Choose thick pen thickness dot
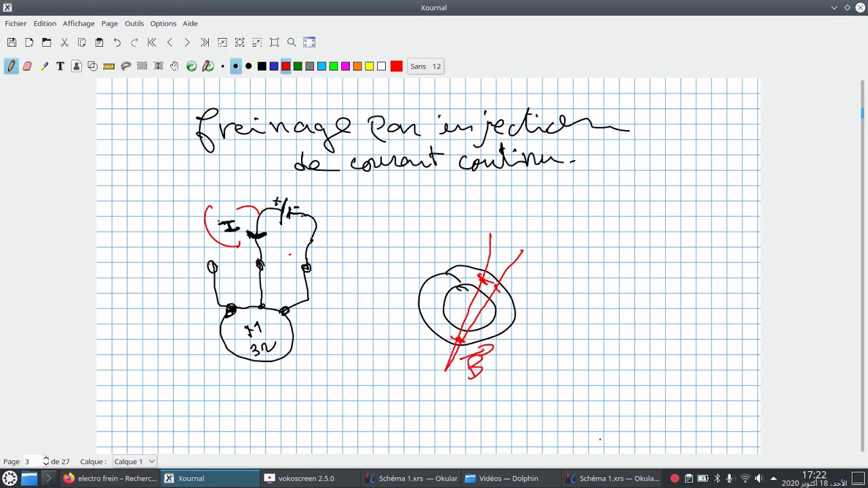 pos(249,66)
